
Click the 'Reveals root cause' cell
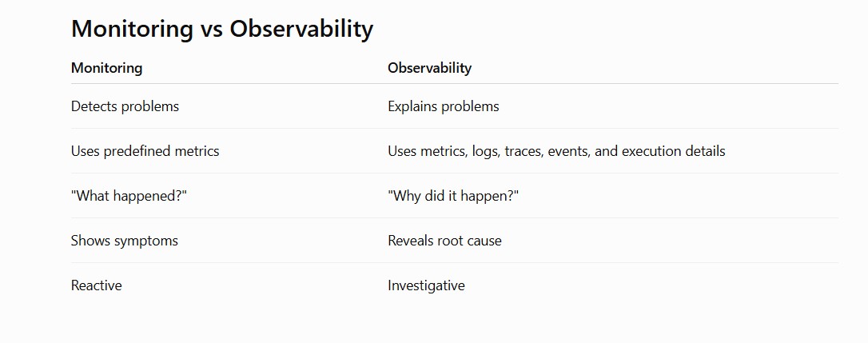tap(444, 241)
